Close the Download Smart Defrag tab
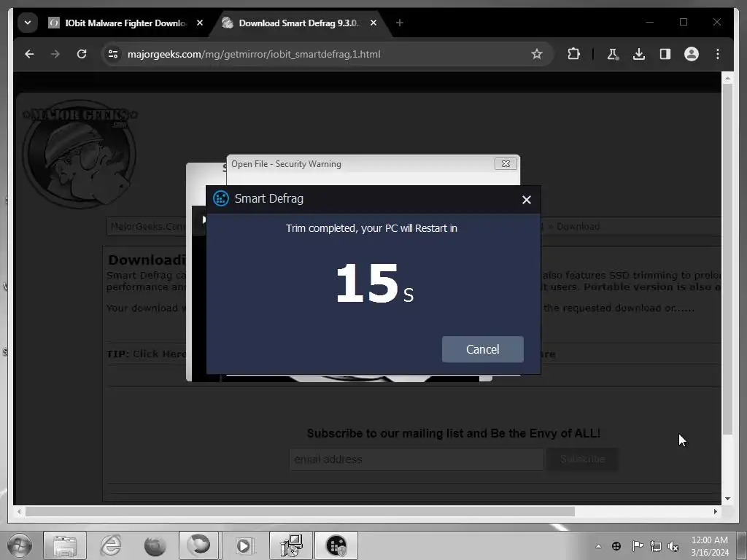The height and width of the screenshot is (560, 747). coord(373,23)
